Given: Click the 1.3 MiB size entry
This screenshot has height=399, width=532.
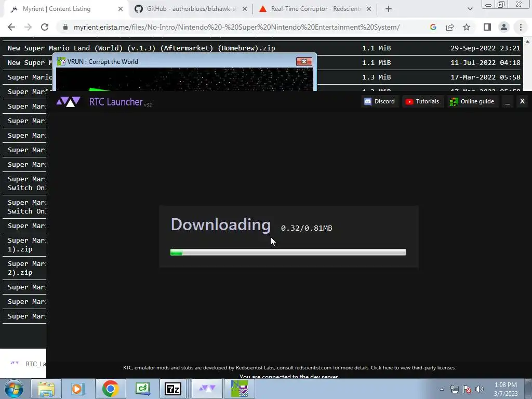Looking at the screenshot, I should [x=376, y=77].
